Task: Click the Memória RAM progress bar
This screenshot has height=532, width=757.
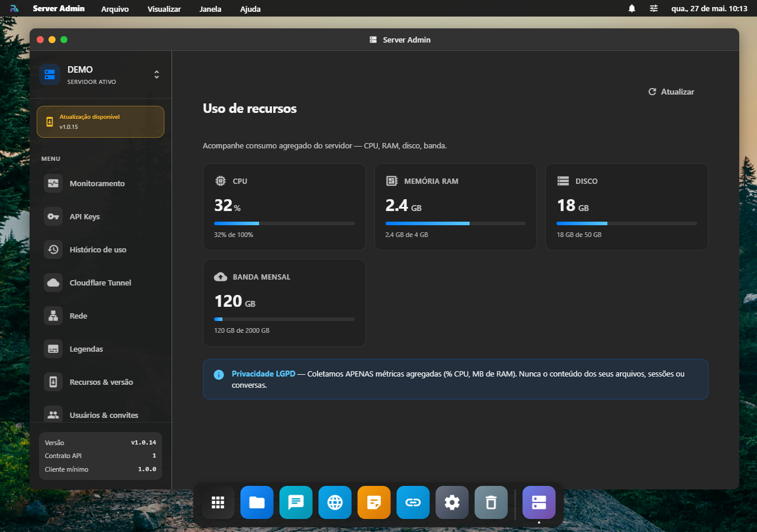Action: coord(455,223)
